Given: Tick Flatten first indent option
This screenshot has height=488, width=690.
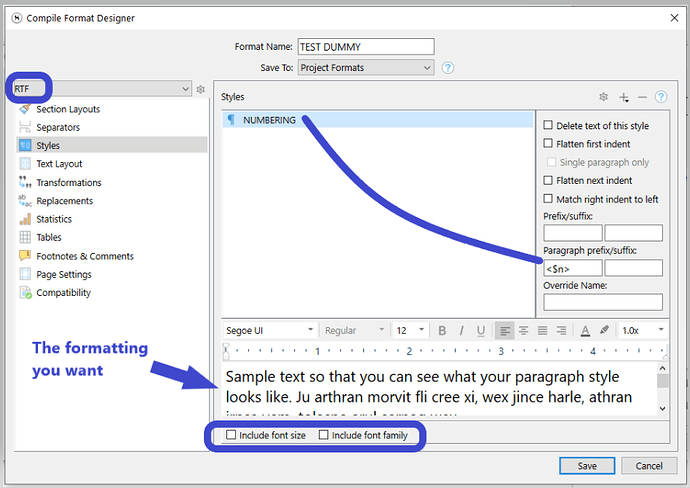Looking at the screenshot, I should coord(548,143).
